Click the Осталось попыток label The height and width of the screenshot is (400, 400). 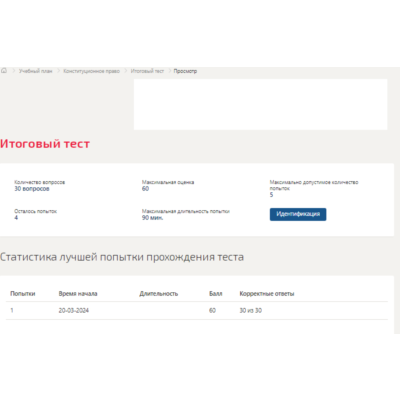click(x=36, y=211)
